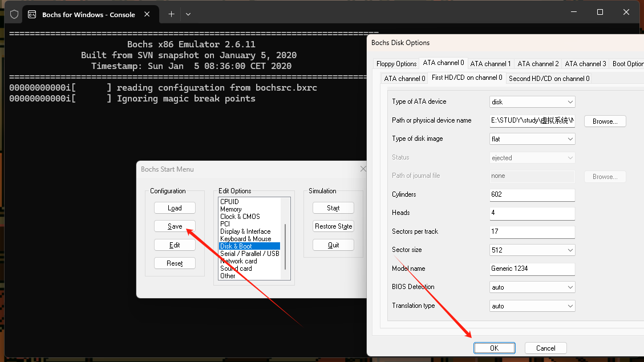Click the Save configuration button
The image size is (644, 362).
175,226
